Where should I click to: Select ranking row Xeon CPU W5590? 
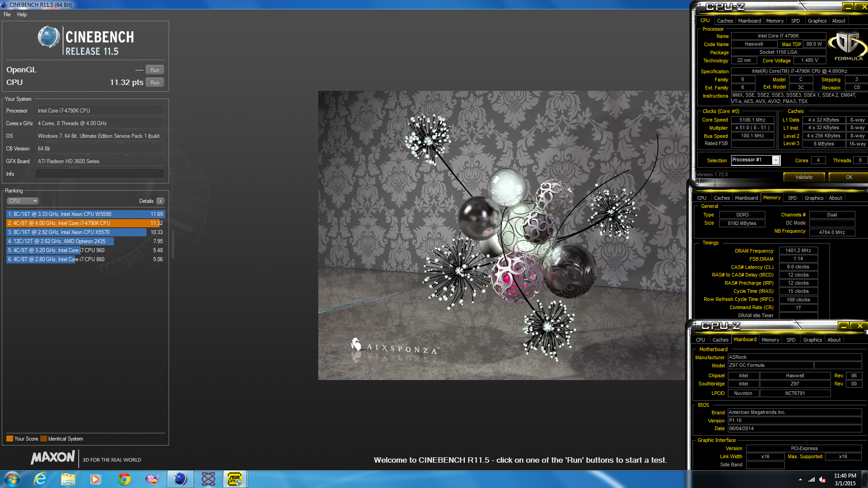[85, 214]
